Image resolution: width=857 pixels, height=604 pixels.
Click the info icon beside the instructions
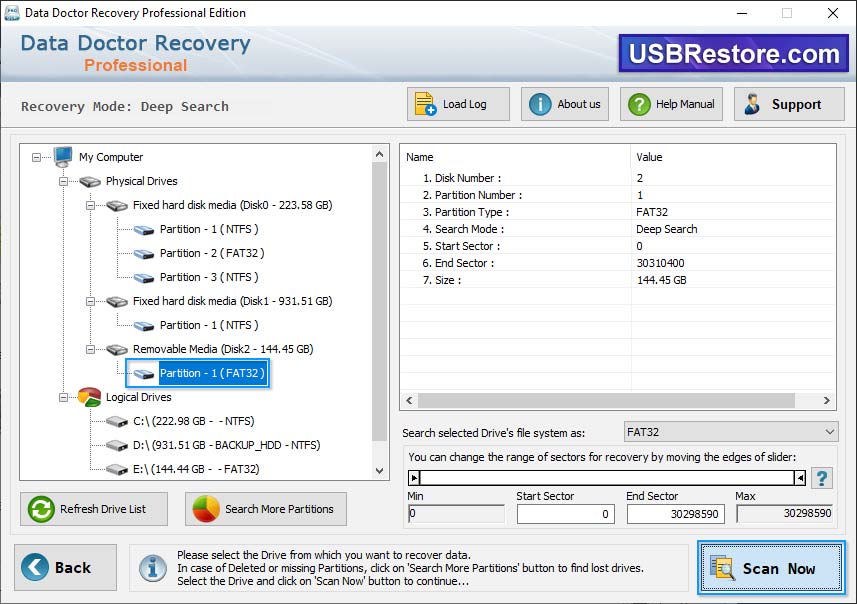coord(152,568)
